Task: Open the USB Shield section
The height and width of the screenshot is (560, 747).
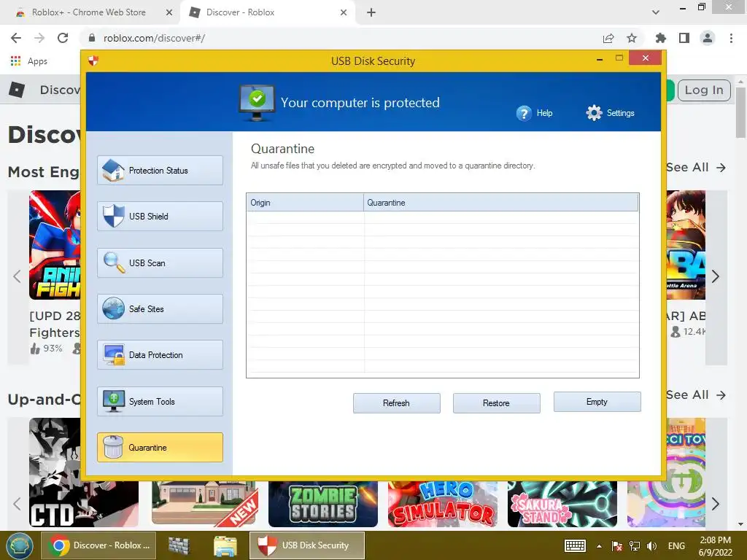Action: coord(160,216)
